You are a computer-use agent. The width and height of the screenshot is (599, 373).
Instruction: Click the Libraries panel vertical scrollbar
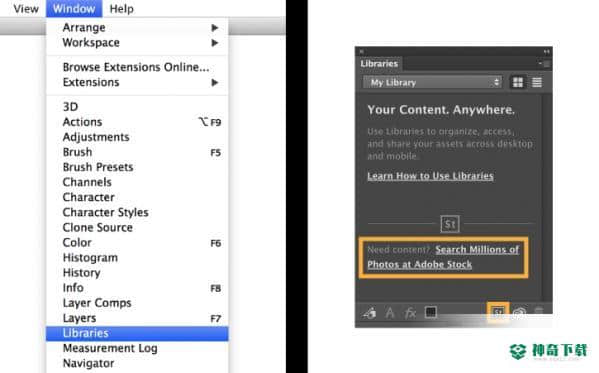(546, 197)
